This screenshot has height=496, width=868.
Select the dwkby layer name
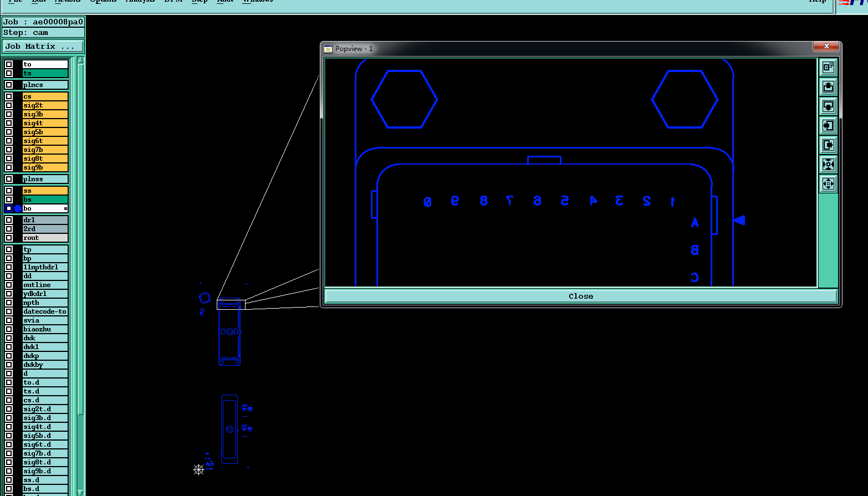pos(45,365)
